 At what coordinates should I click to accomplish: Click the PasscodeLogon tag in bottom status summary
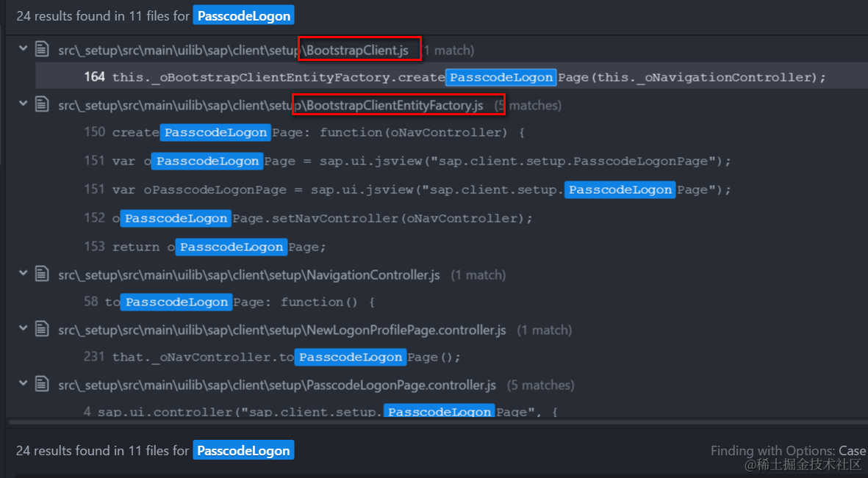tap(243, 450)
